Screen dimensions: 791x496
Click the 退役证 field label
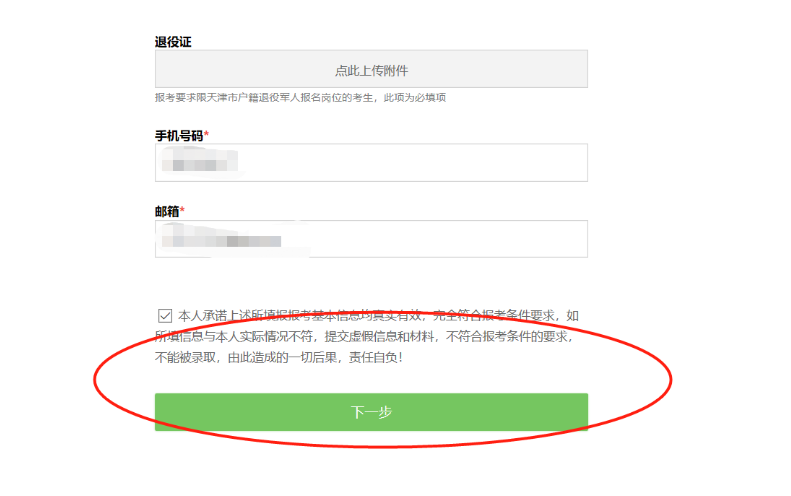[x=173, y=42]
